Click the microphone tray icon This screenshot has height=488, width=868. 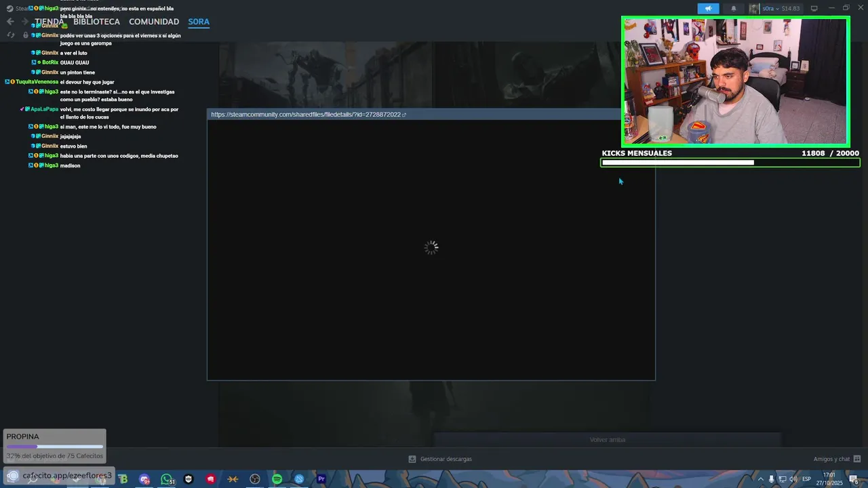[x=771, y=479]
